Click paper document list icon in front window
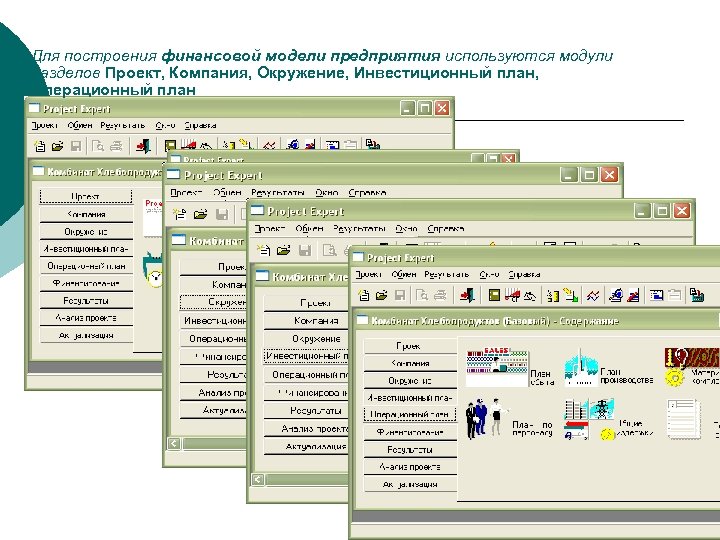The width and height of the screenshot is (720, 540). tap(683, 419)
